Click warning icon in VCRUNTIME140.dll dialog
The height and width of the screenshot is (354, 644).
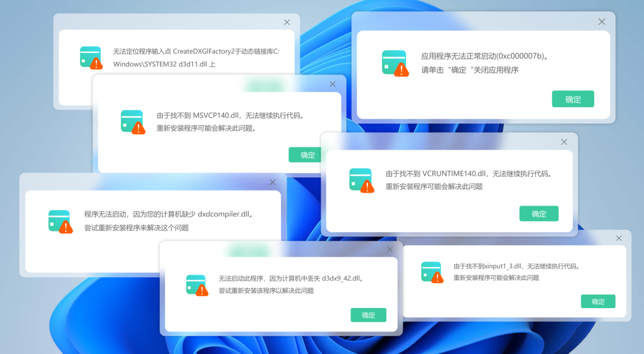[x=362, y=180]
